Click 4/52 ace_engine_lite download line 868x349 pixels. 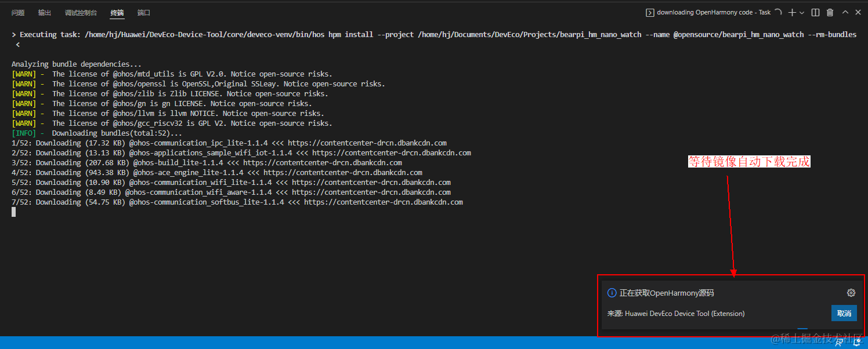(x=217, y=172)
